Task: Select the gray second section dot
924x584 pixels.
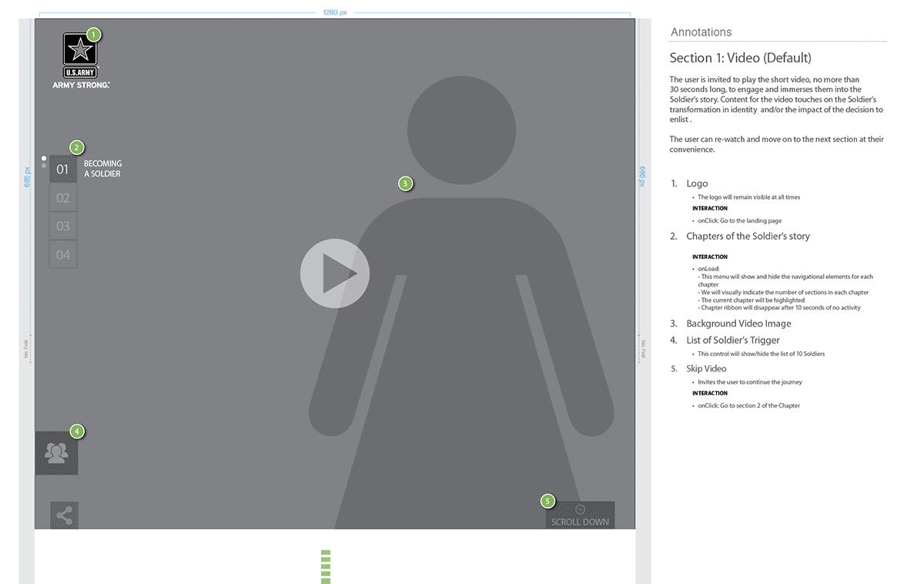Action: click(44, 166)
